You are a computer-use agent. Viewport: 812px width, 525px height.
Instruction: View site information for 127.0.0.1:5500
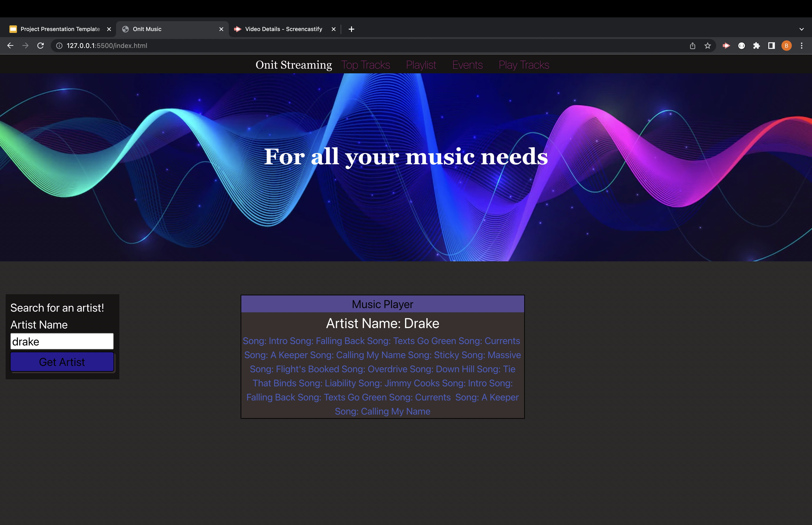59,45
